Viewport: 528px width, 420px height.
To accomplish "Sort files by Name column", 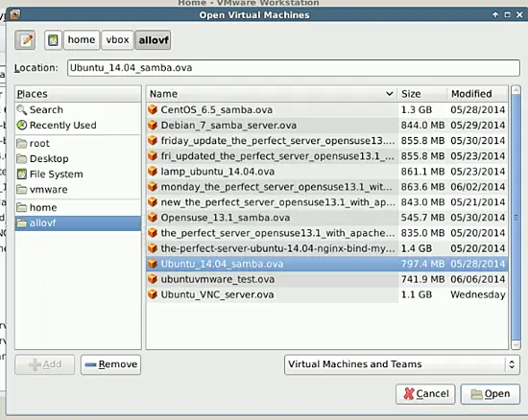I will point(272,94).
